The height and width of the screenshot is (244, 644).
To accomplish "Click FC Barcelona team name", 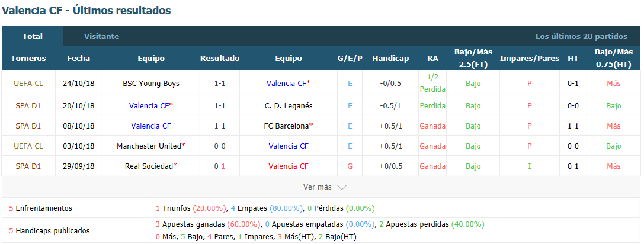I will pos(286,126).
